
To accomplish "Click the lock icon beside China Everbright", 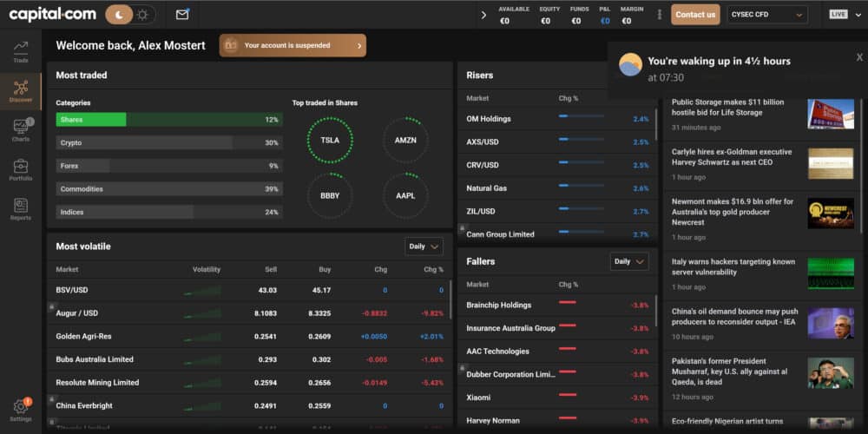I will pos(51,398).
